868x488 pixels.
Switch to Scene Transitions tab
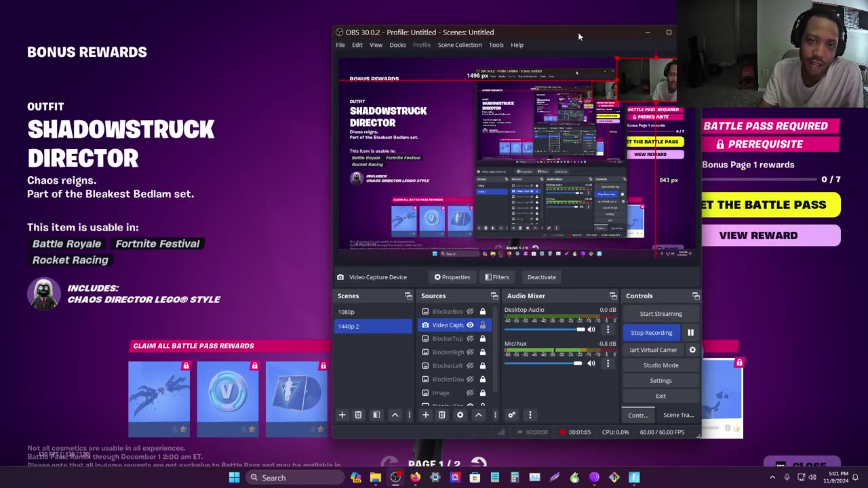pos(678,415)
